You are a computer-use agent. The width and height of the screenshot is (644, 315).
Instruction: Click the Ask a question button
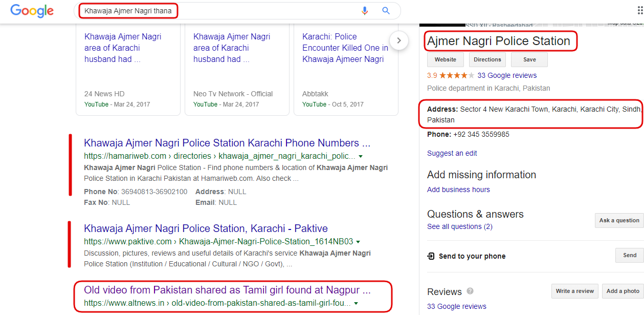click(x=619, y=220)
